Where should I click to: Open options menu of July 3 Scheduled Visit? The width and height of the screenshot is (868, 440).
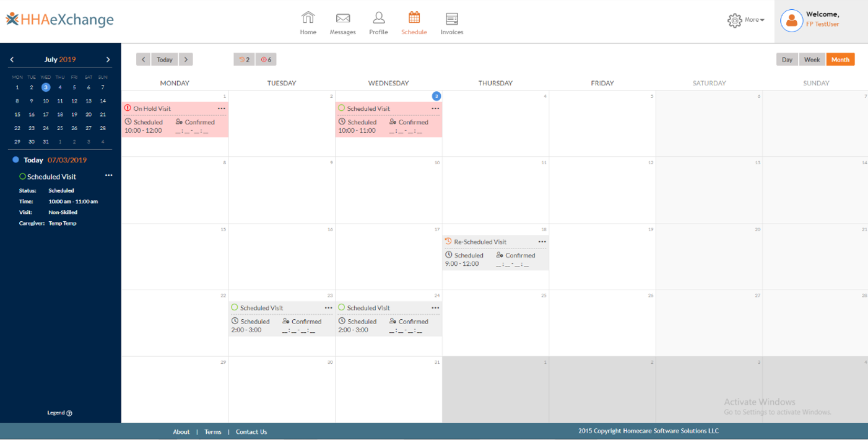pos(435,108)
